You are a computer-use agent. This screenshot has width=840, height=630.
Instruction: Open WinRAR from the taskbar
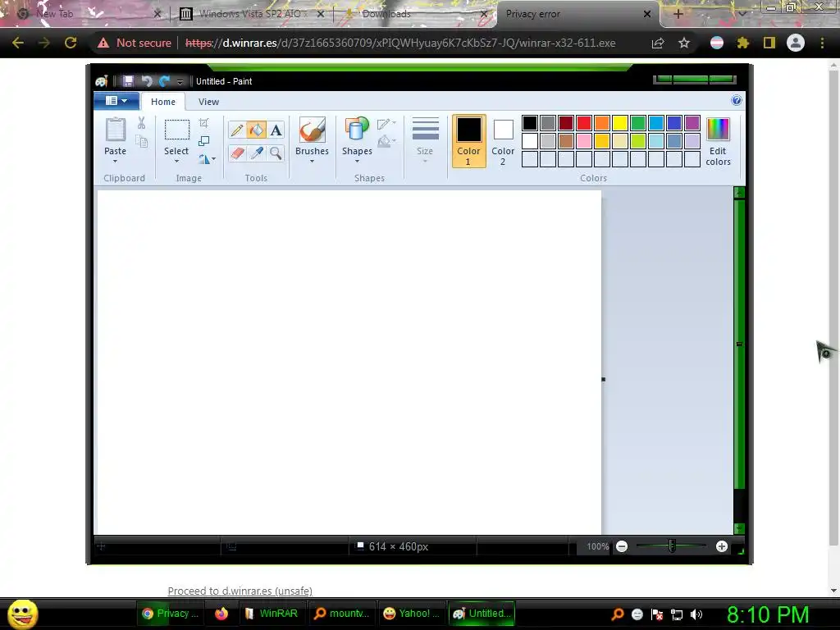[x=271, y=614]
